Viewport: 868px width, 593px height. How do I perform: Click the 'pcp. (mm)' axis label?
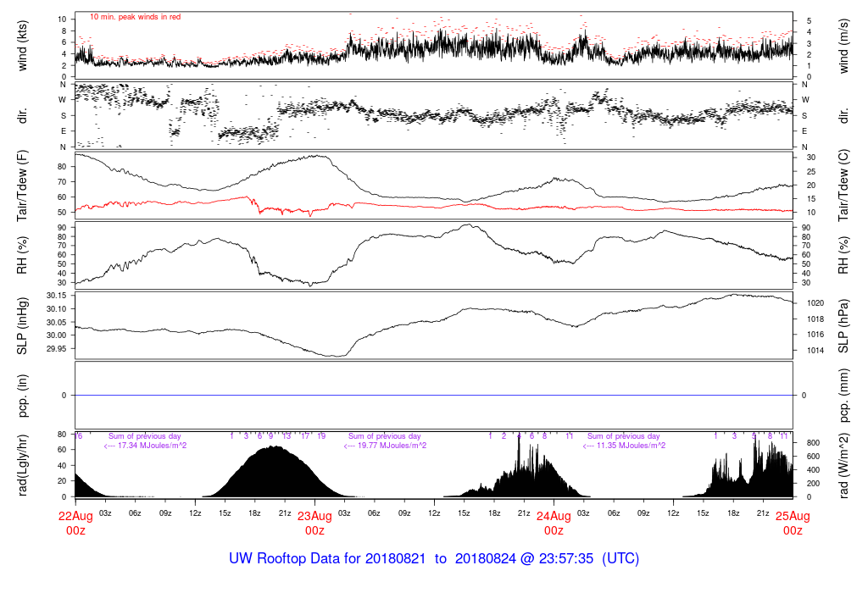pyautogui.click(x=843, y=396)
